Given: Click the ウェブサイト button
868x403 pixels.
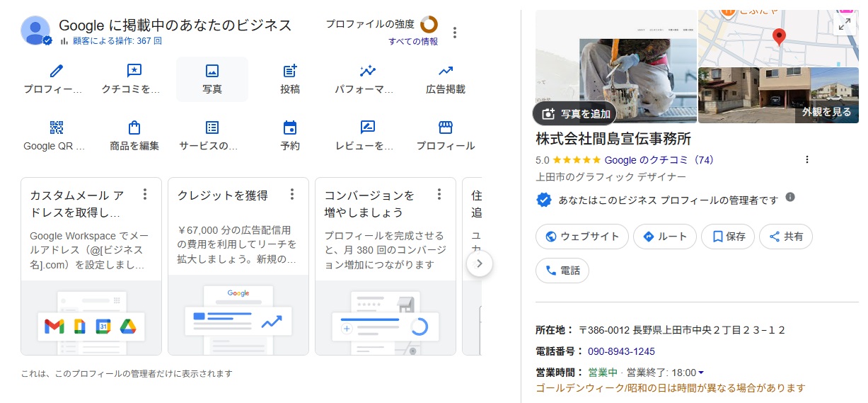Looking at the screenshot, I should [582, 237].
